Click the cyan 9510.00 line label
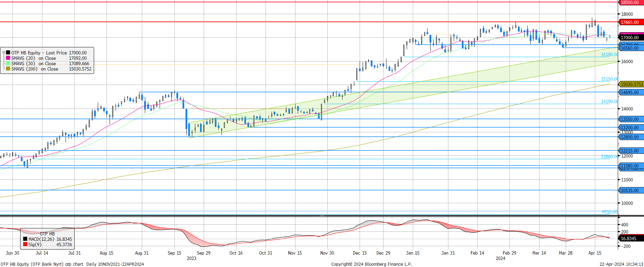The width and height of the screenshot is (644, 267). click(x=610, y=212)
